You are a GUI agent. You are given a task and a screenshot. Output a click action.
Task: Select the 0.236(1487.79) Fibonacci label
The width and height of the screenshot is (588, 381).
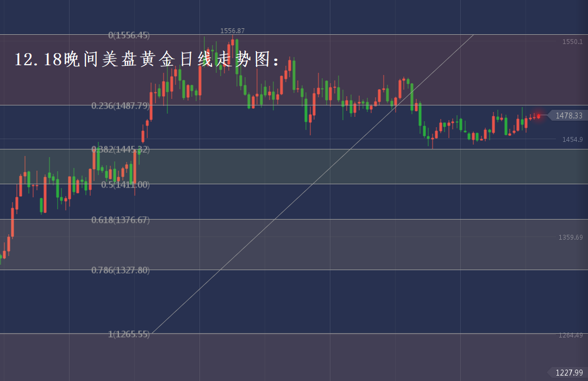120,106
